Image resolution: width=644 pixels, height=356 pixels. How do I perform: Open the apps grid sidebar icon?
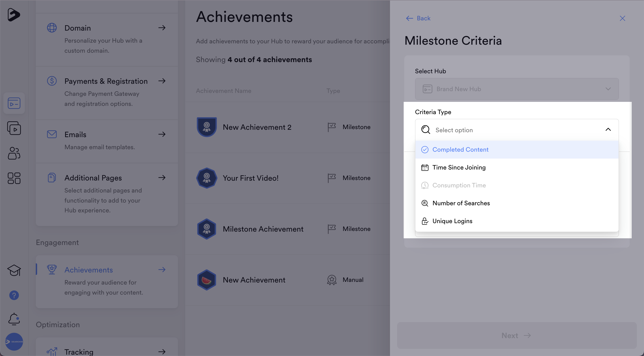[x=14, y=178]
